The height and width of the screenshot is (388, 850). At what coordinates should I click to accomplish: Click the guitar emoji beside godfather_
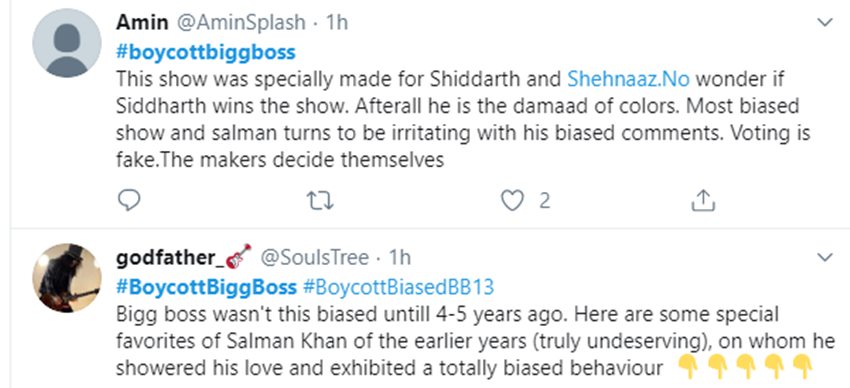238,256
